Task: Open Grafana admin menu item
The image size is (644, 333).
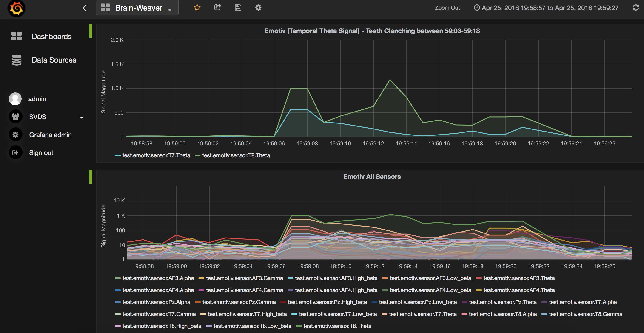Action: click(50, 135)
